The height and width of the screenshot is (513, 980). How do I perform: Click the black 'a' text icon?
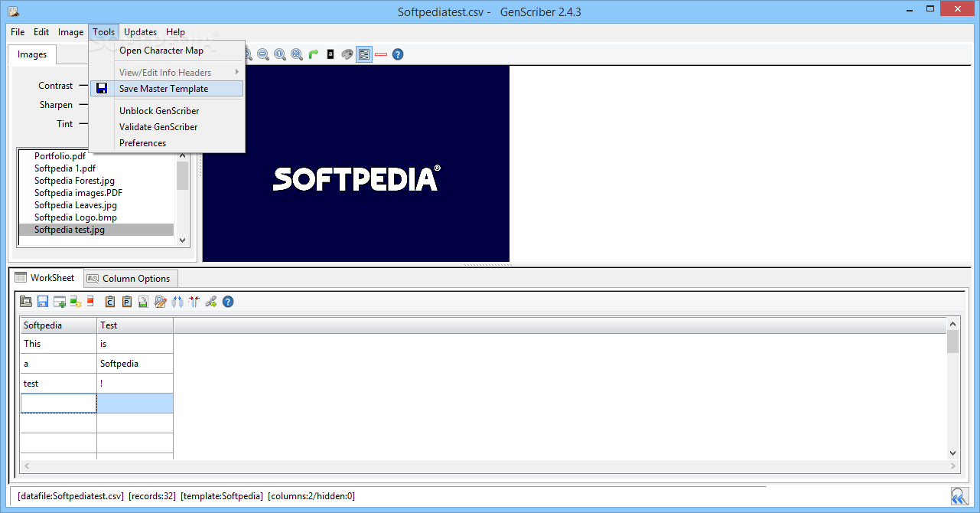330,54
